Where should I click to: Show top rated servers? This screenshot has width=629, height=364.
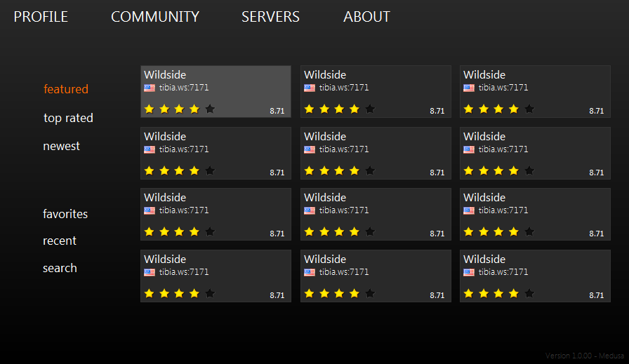[68, 118]
